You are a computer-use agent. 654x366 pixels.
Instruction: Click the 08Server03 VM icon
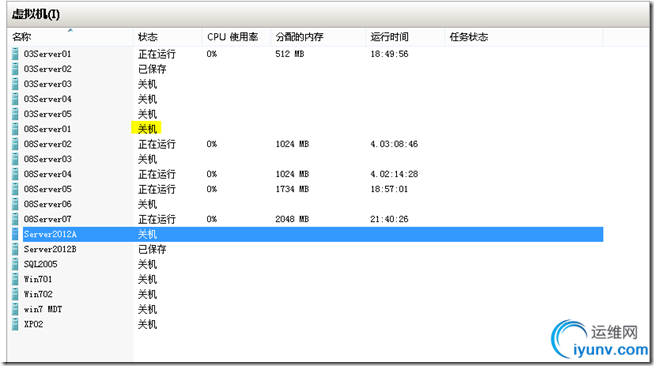pyautogui.click(x=15, y=159)
